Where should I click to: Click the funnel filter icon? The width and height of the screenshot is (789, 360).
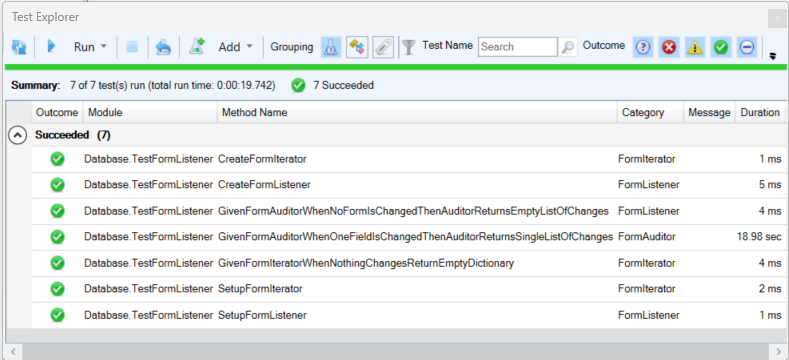tap(409, 47)
